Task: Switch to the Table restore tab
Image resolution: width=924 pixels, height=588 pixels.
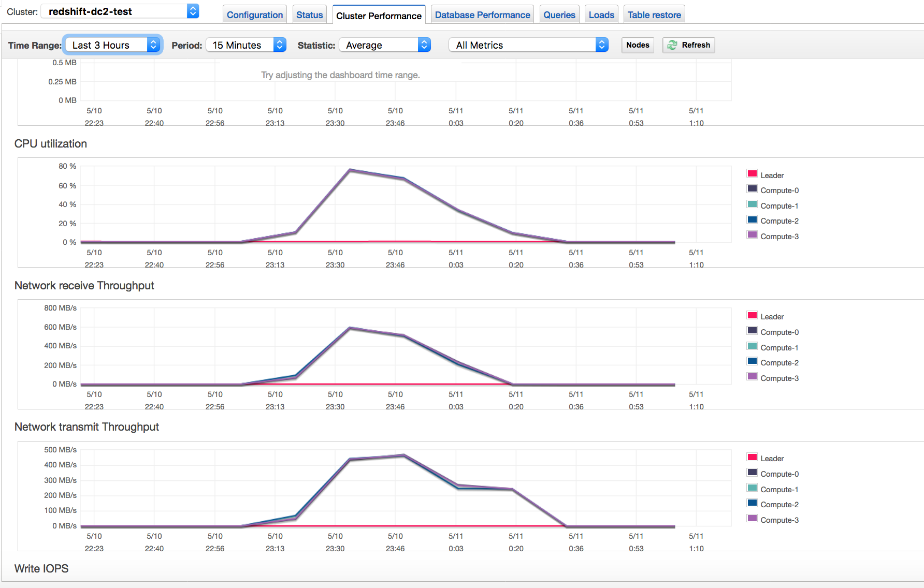Action: tap(654, 15)
